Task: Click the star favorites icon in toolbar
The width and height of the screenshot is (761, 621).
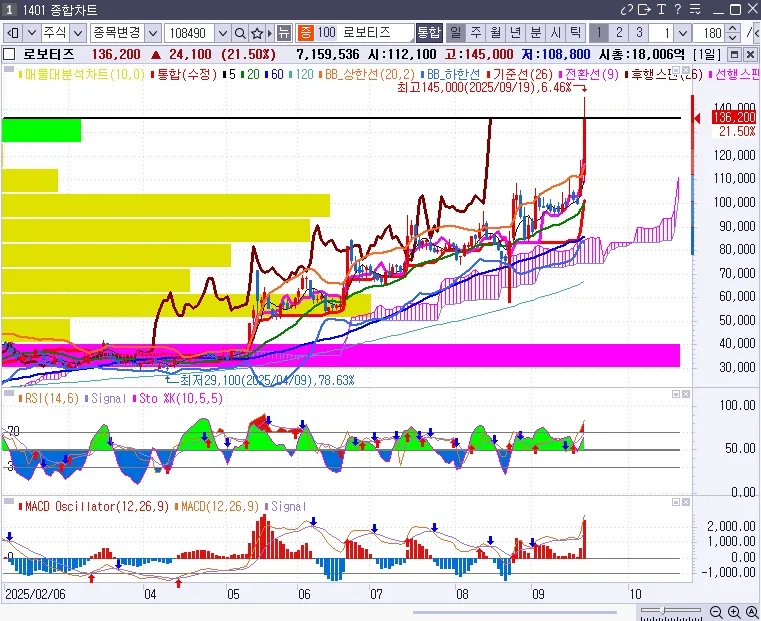Action: (256, 33)
